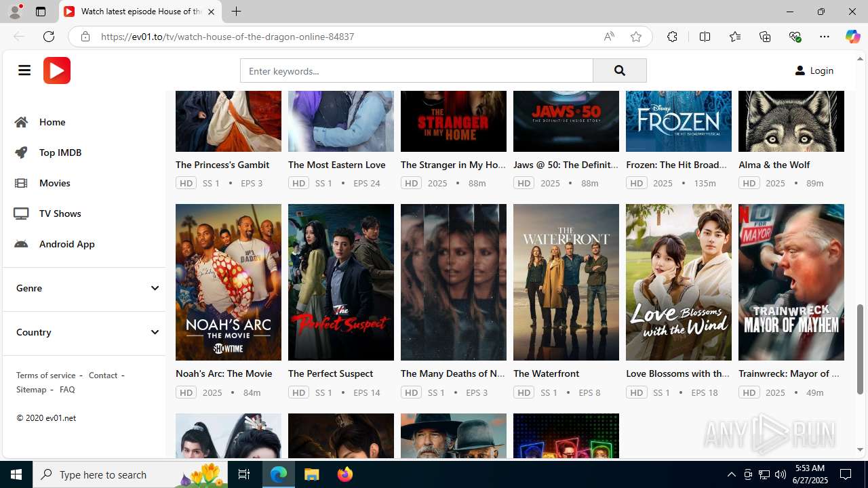This screenshot has width=868, height=488.
Task: Open Jaws @ 50 poster
Action: click(x=566, y=121)
